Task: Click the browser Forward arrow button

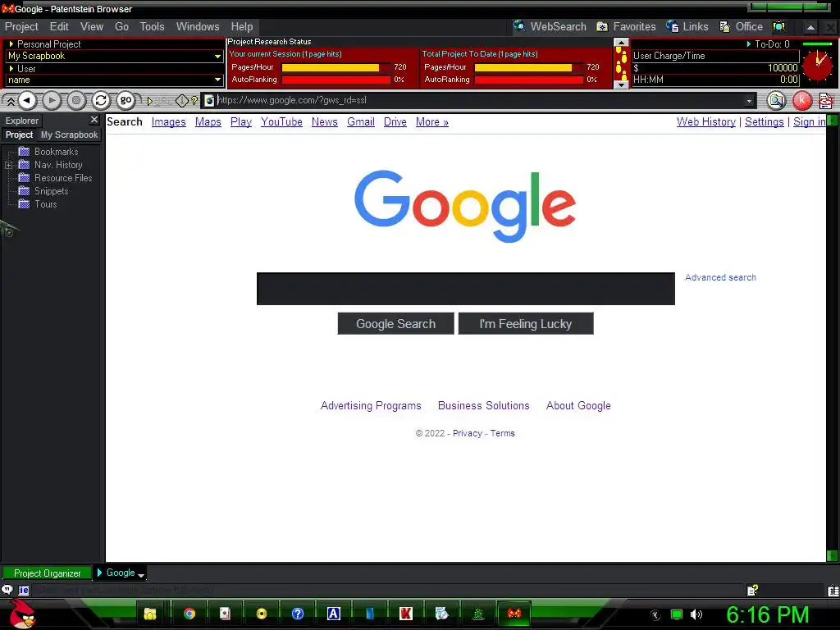Action: pyautogui.click(x=52, y=100)
